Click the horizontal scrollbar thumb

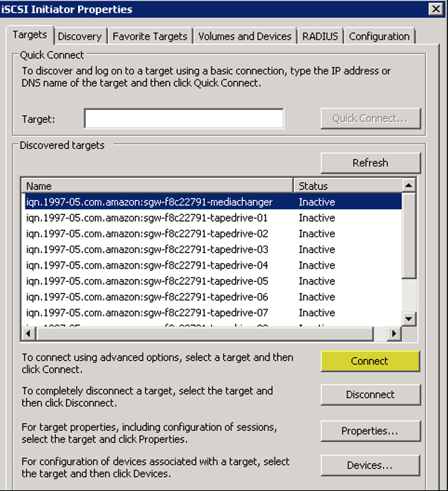click(205, 333)
